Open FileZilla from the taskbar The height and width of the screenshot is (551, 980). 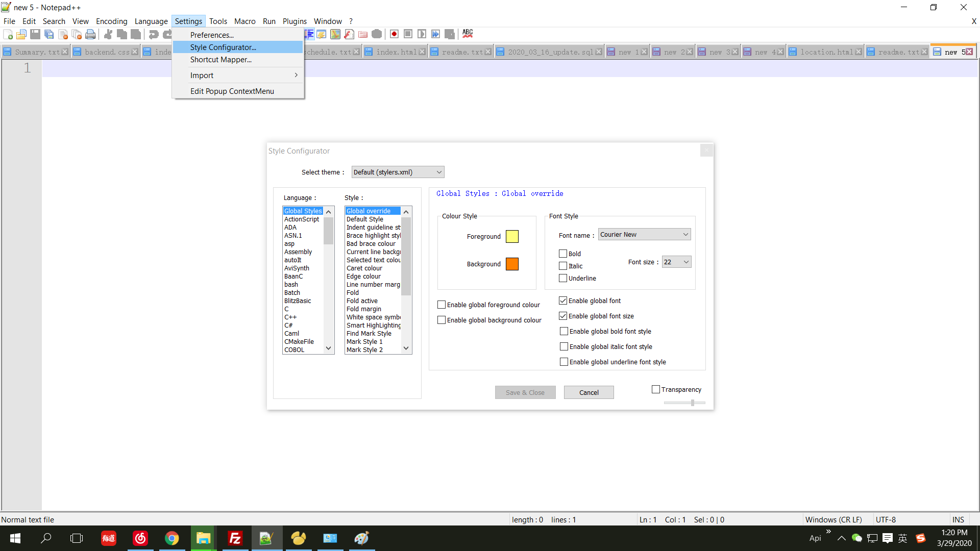click(235, 538)
